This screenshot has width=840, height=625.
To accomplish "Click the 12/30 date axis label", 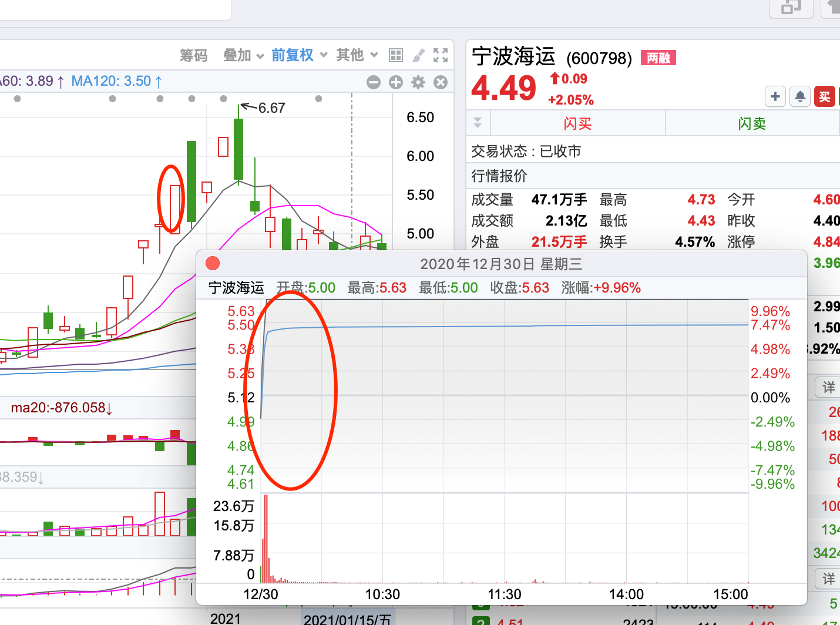I will pyautogui.click(x=261, y=594).
